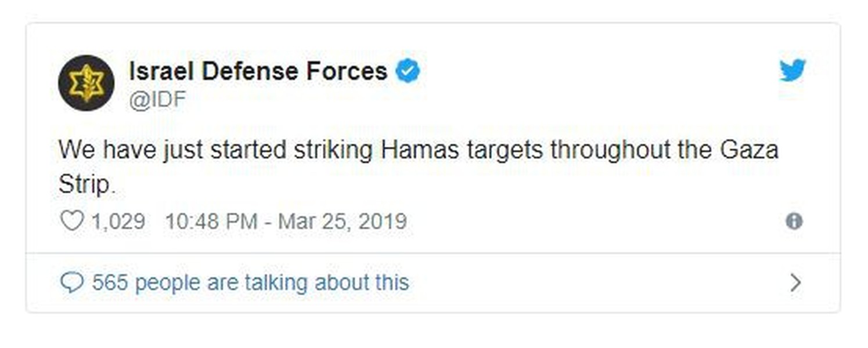Expand conversation with the right chevron arrow
Screen dimensions: 868x348
[795, 282]
